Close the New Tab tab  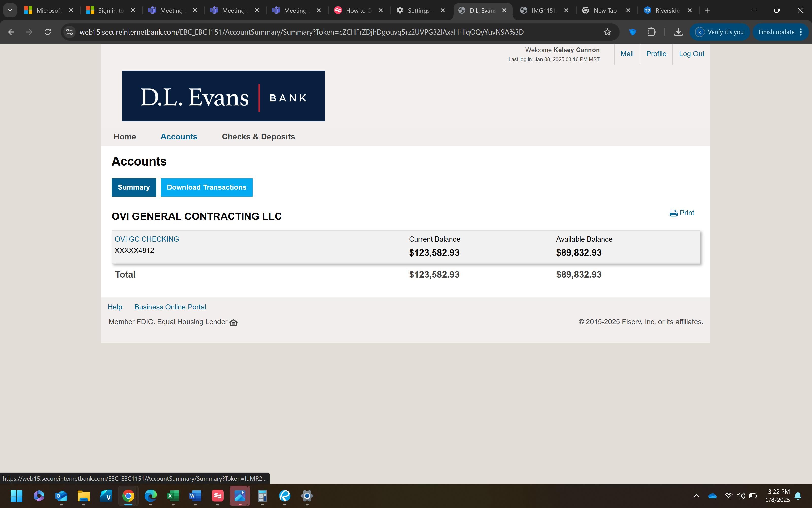628,10
